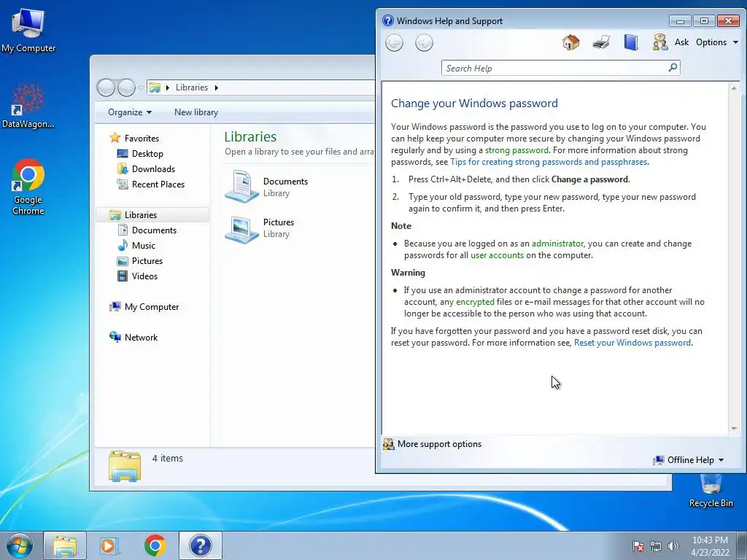
Task: Click Ask in Help toolbar
Action: [682, 42]
